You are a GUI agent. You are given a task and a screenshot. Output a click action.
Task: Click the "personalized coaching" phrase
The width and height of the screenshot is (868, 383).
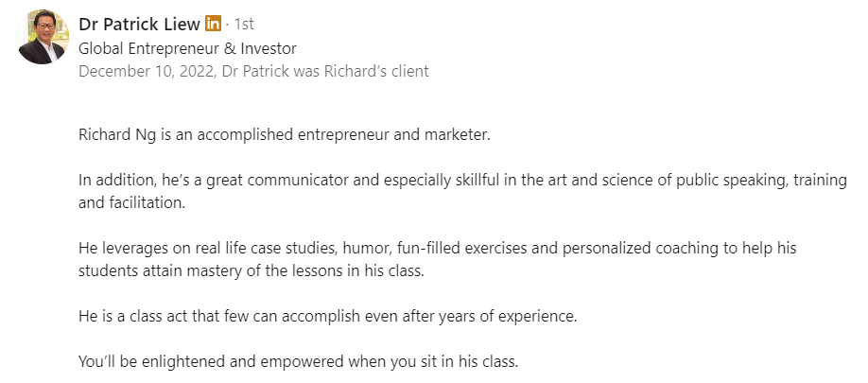click(x=640, y=248)
